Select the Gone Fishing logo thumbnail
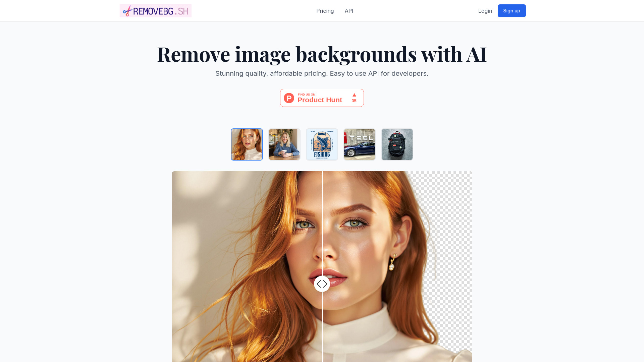644x362 pixels. (x=322, y=144)
